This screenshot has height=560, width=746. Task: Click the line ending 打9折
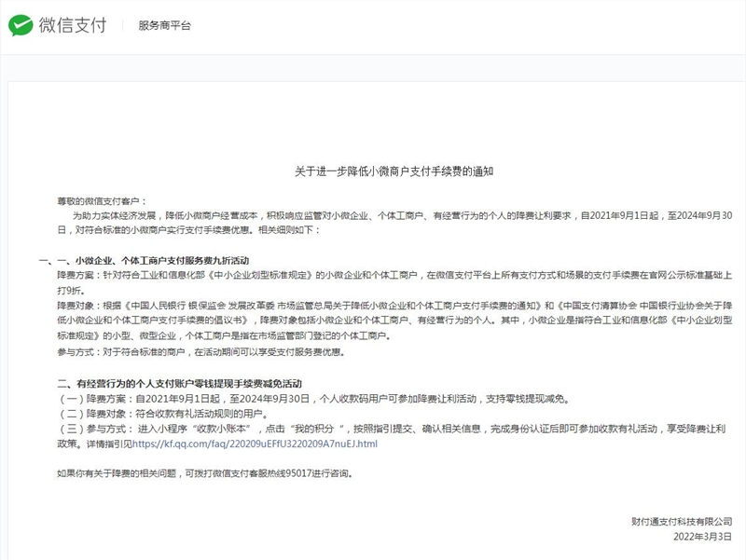(72, 291)
